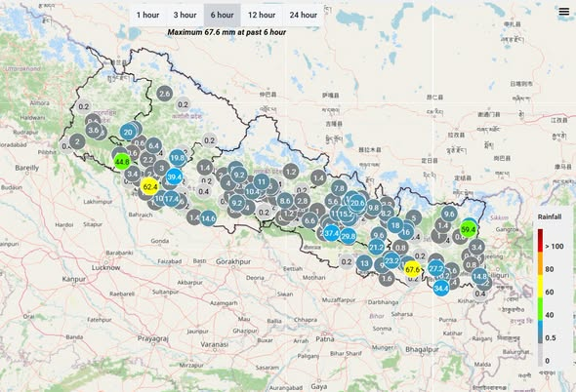Click the 6.6 rainfall marker
Viewport: 576px width, 392px height.
point(309,220)
